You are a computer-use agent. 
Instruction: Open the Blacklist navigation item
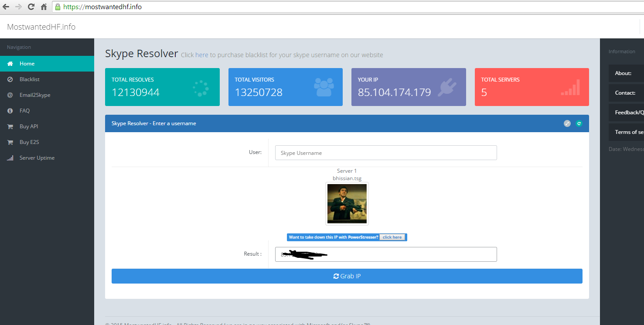pyautogui.click(x=47, y=79)
